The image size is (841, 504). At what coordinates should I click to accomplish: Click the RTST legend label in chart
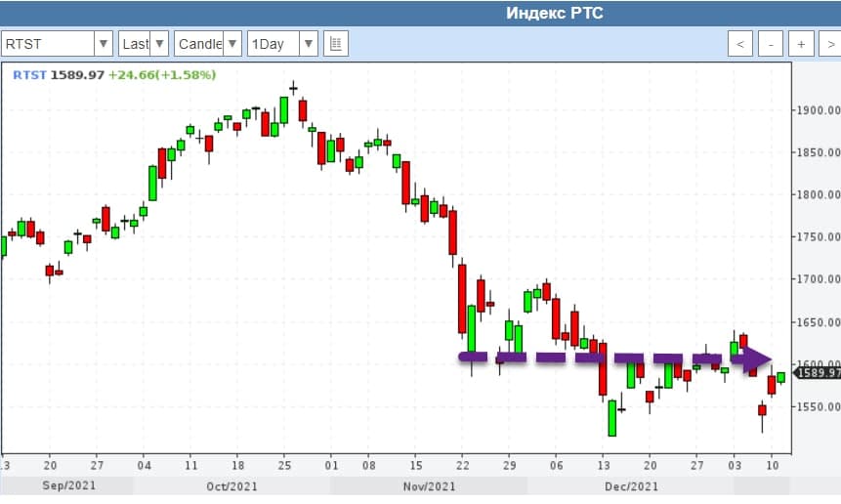[28, 74]
